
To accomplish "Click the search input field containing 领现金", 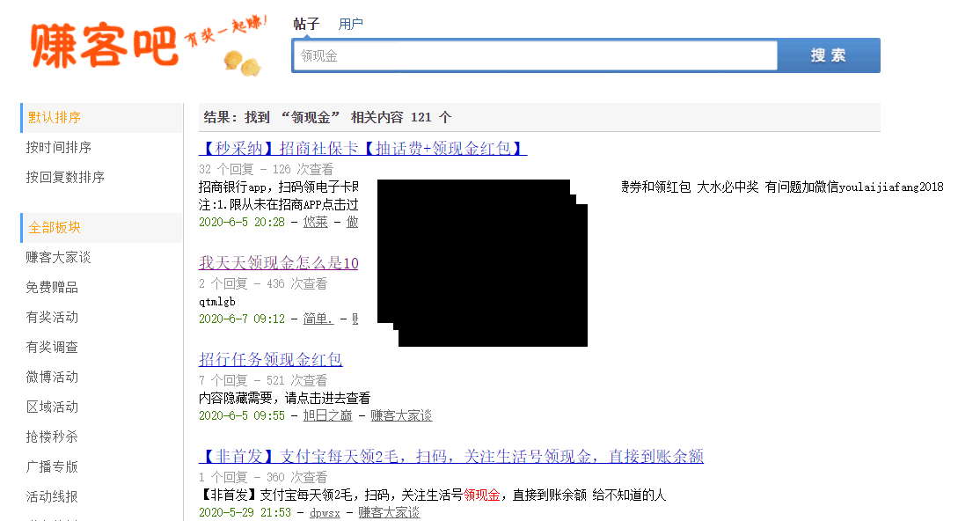I will click(535, 55).
